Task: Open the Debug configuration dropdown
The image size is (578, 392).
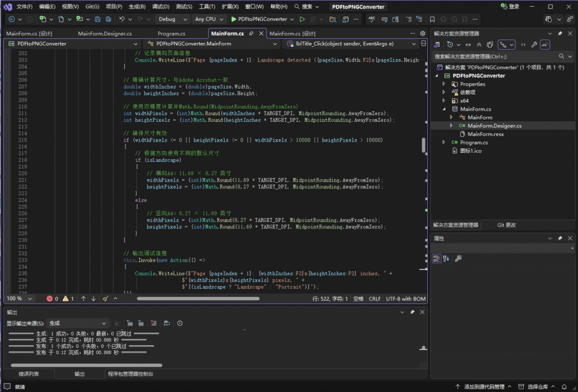Action: pos(171,19)
